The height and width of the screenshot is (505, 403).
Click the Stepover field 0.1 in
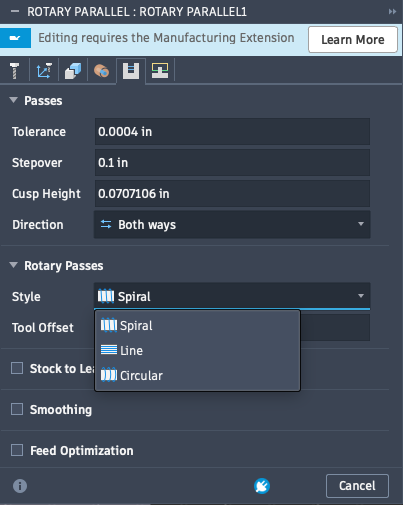coord(232,162)
